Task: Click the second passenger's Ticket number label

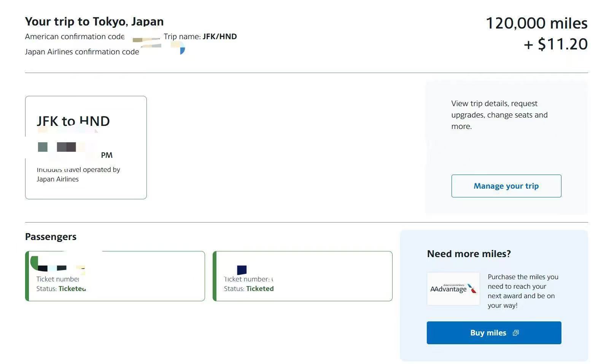Action: click(x=246, y=279)
